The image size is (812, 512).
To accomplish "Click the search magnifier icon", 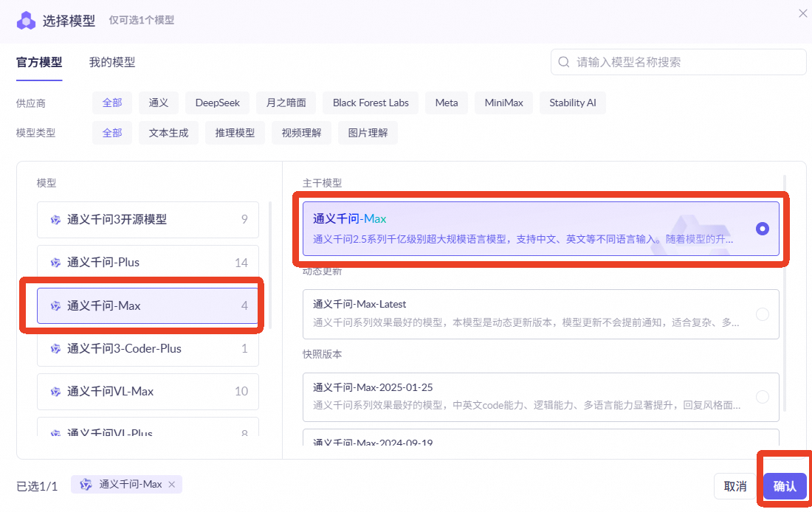I will click(564, 62).
